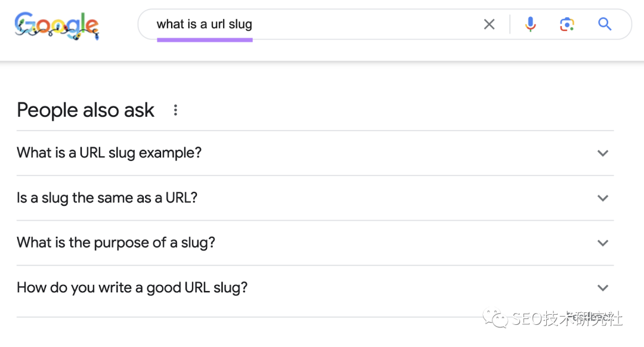This screenshot has height=347, width=644.
Task: Open the question 'Is a slug the same as a URL?'
Action: [x=107, y=198]
